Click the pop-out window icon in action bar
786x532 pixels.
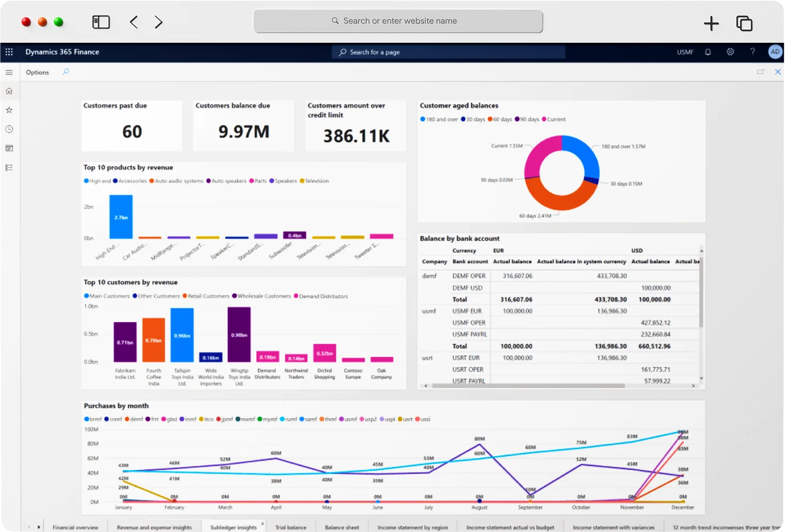click(760, 72)
